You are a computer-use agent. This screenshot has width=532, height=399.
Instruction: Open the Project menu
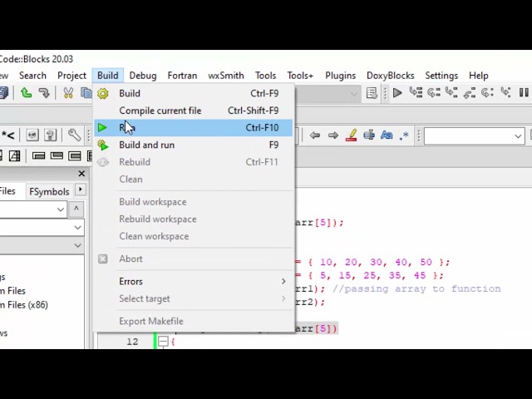72,76
